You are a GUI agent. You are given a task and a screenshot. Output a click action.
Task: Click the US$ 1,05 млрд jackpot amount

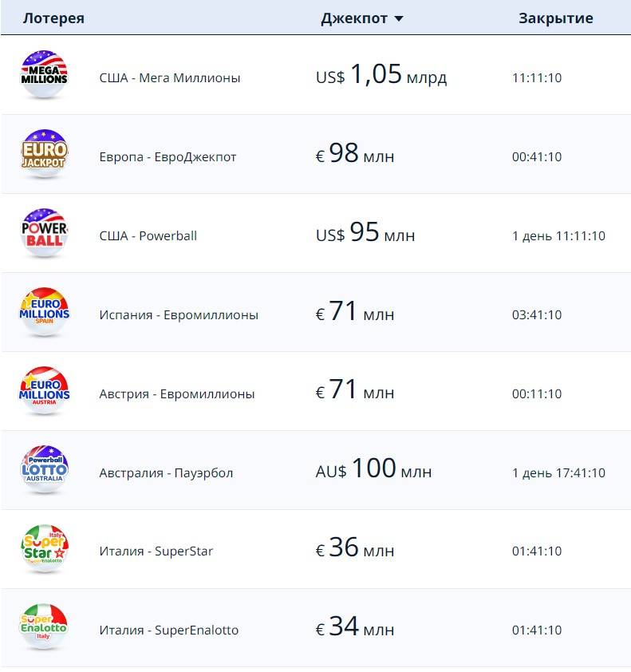point(381,77)
